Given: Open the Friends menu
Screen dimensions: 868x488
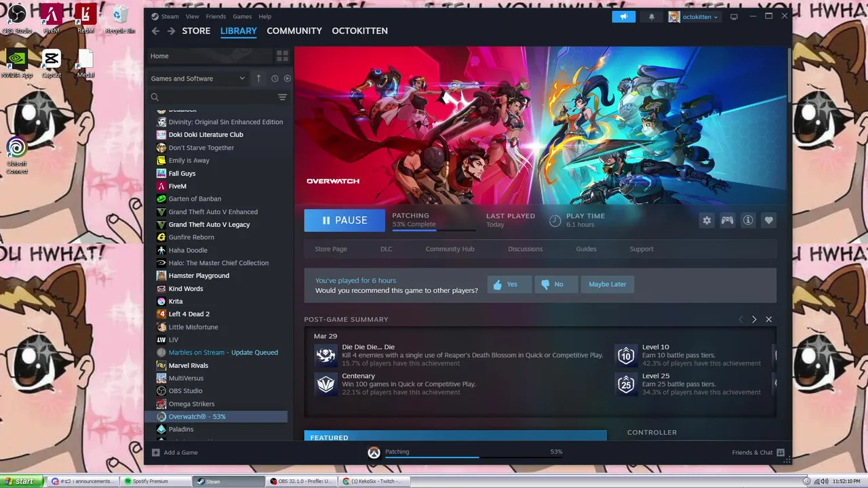Looking at the screenshot, I should coord(216,16).
